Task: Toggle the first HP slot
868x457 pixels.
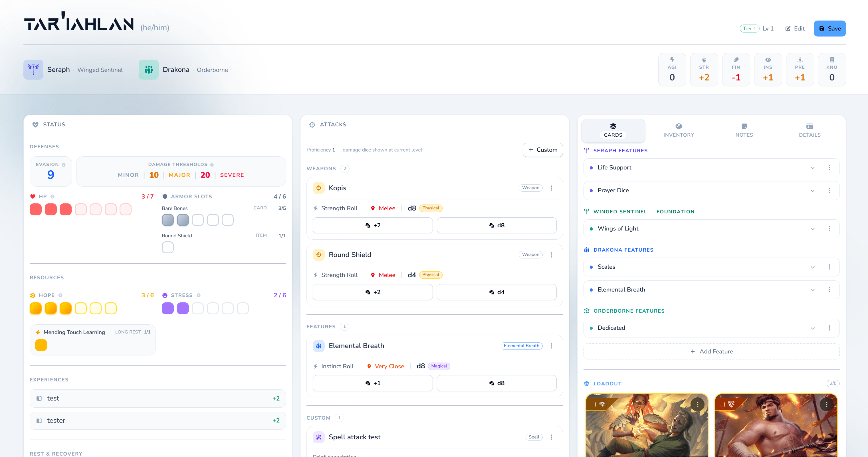Action: 36,209
